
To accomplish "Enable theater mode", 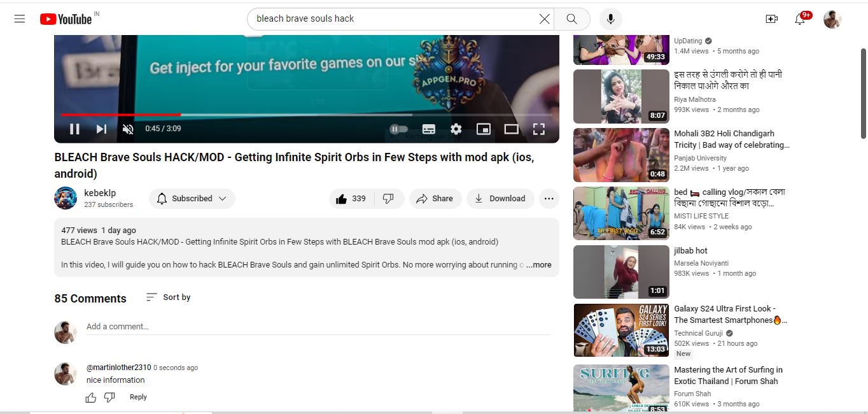I will (511, 129).
